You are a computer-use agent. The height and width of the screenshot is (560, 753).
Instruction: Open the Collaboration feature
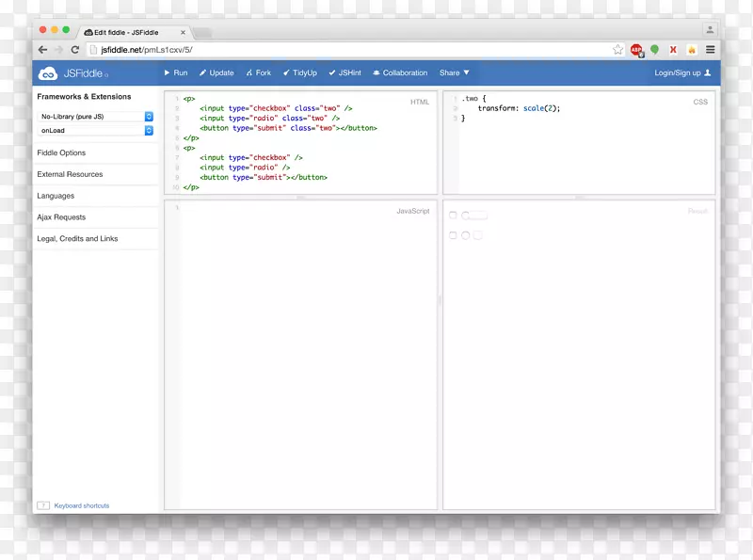coord(400,72)
